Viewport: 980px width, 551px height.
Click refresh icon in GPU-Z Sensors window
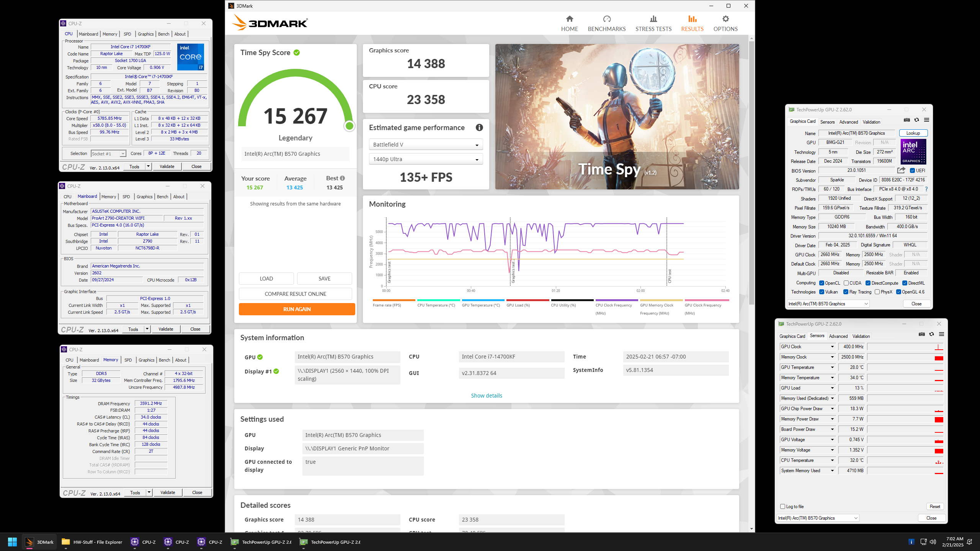tap(931, 334)
